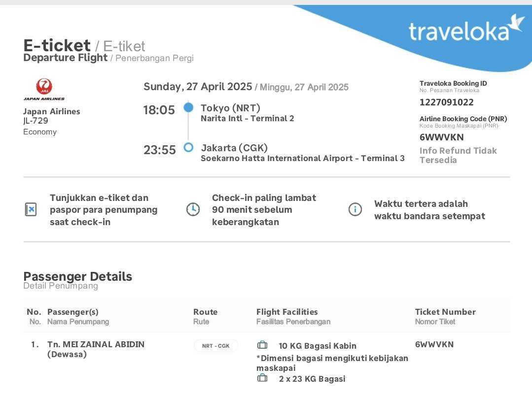The width and height of the screenshot is (532, 395).
Task: Click the passport e-ticket icon
Action: coord(31,209)
